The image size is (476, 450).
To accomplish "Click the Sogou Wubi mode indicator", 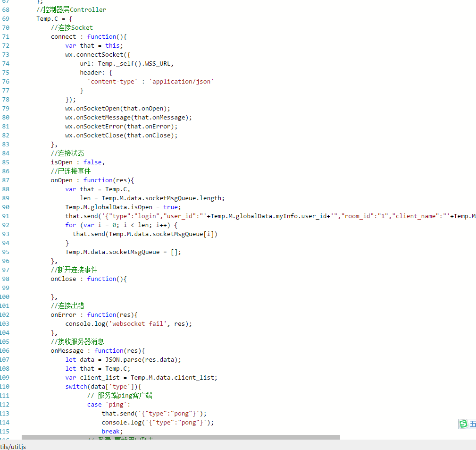I will coord(472,424).
